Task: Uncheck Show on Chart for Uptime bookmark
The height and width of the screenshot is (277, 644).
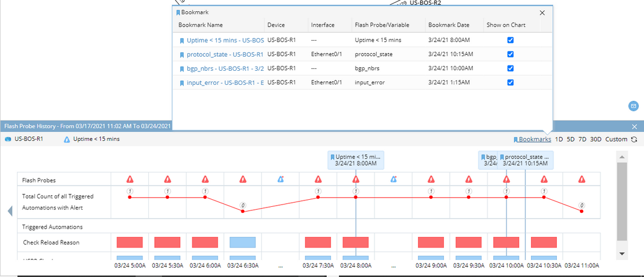Action: click(510, 40)
